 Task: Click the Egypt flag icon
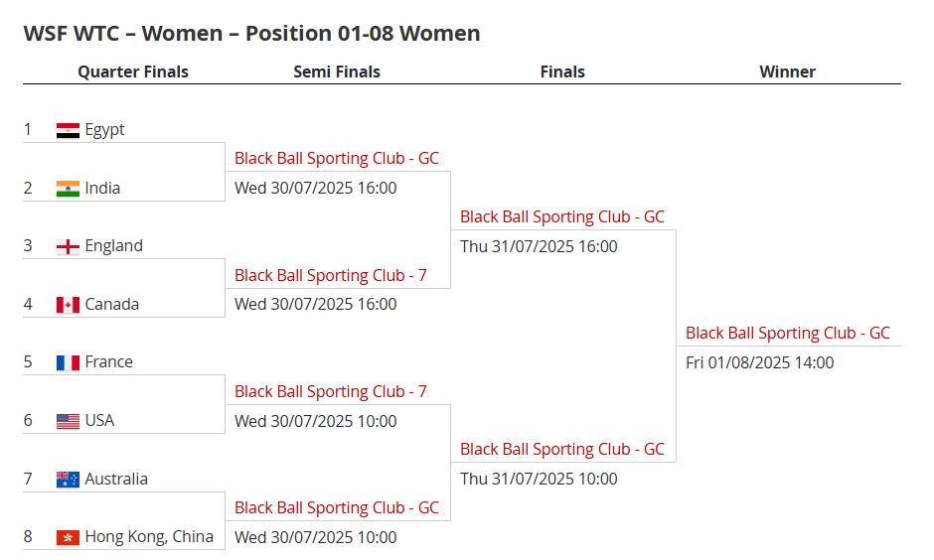[68, 130]
